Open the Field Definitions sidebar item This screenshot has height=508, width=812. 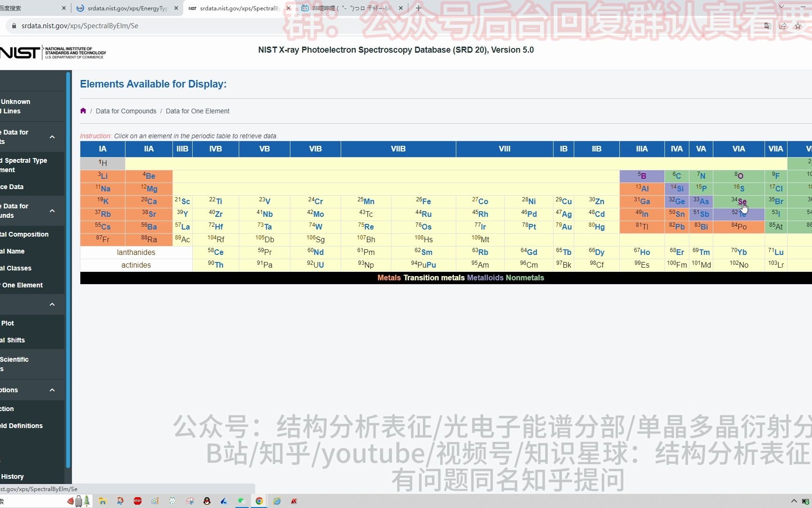coord(32,426)
